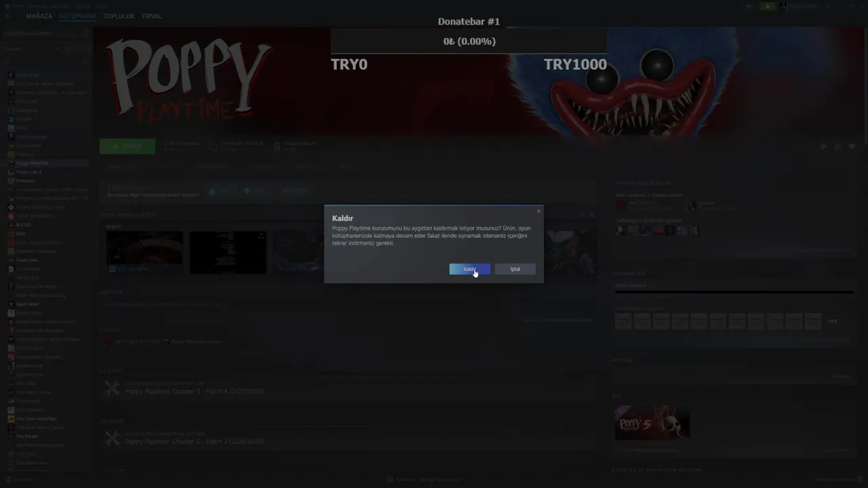Click the filter icon in library sidebar

tap(85, 61)
